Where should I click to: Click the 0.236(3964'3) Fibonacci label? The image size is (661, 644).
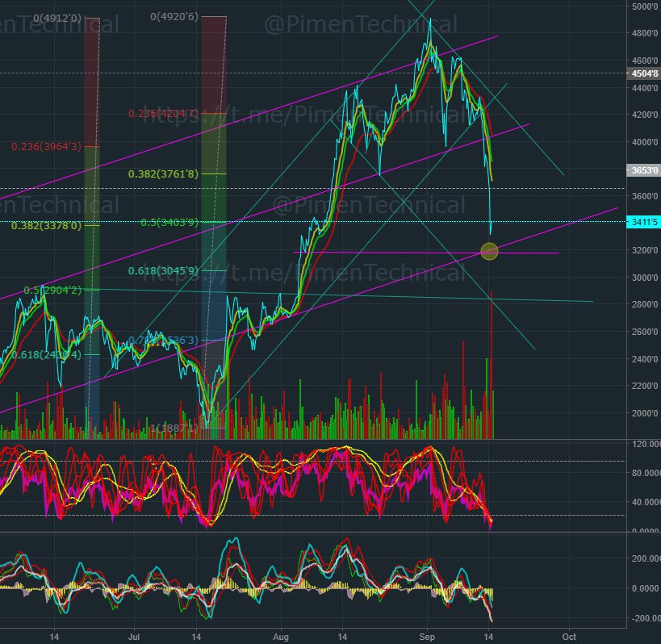46,146
